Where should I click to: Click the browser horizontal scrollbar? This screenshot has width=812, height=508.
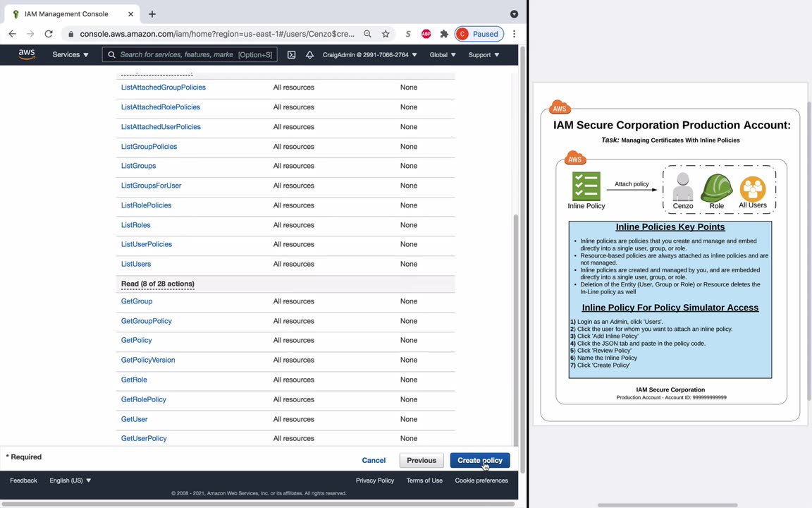click(x=258, y=504)
